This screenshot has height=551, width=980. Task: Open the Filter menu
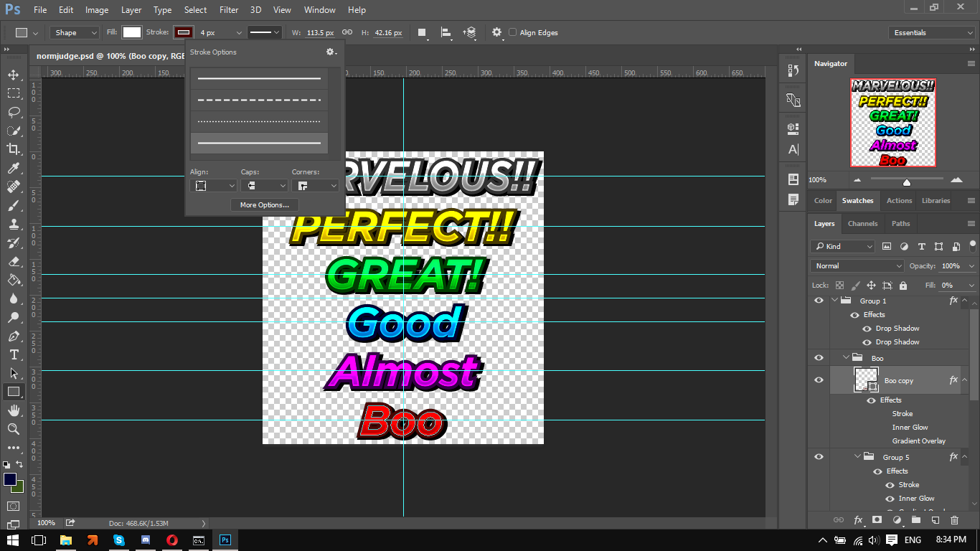tap(229, 10)
